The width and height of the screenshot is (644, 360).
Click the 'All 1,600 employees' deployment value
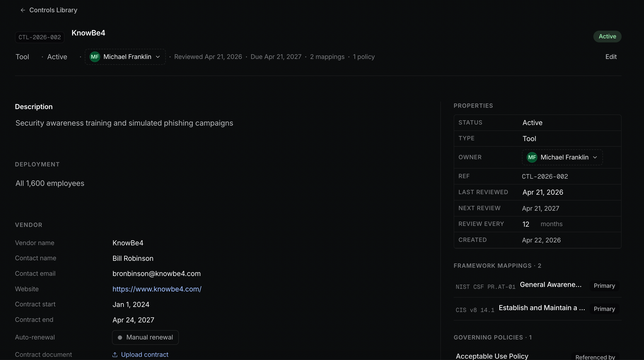point(50,183)
